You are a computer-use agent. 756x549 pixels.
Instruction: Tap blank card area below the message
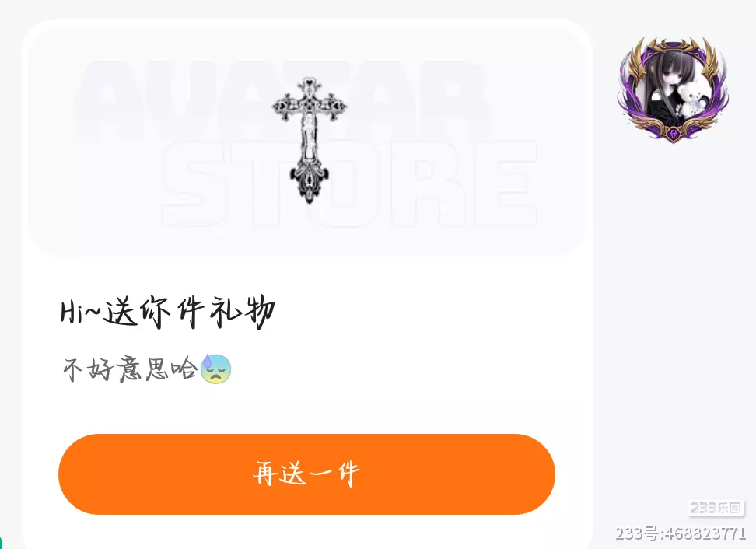click(x=306, y=409)
